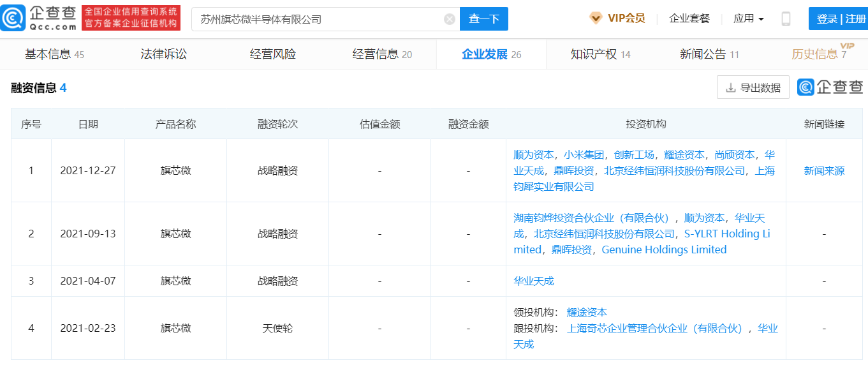The width and height of the screenshot is (868, 365).
Task: Open investor link 创新工场
Action: point(634,155)
